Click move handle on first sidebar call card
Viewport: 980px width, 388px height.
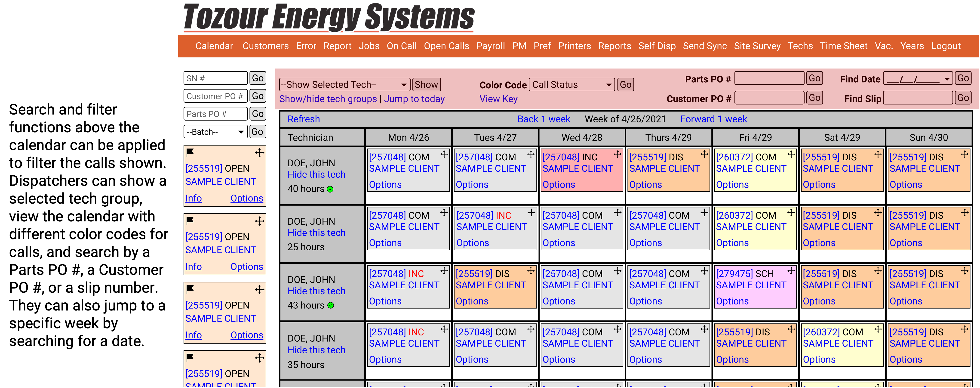[259, 153]
